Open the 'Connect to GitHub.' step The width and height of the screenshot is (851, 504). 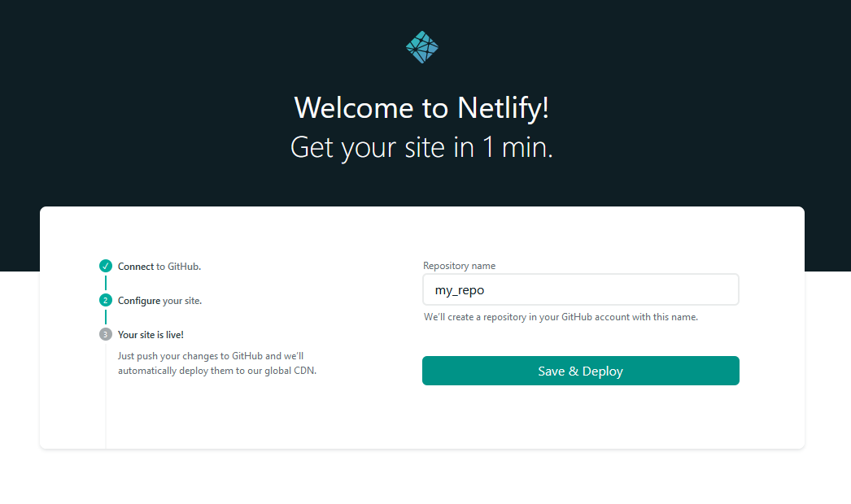click(x=159, y=266)
